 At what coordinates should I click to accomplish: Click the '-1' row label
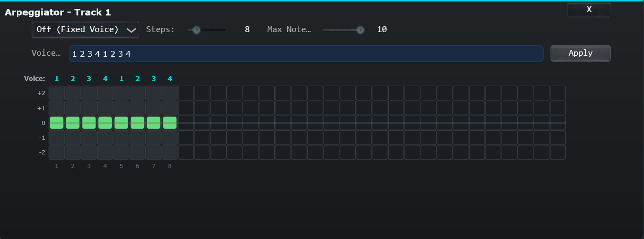pos(41,138)
